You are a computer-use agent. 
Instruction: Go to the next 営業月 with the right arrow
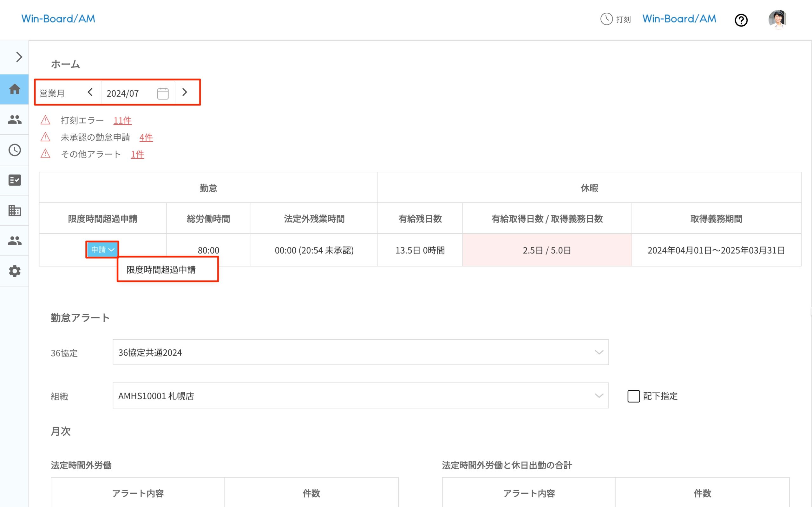pyautogui.click(x=185, y=92)
